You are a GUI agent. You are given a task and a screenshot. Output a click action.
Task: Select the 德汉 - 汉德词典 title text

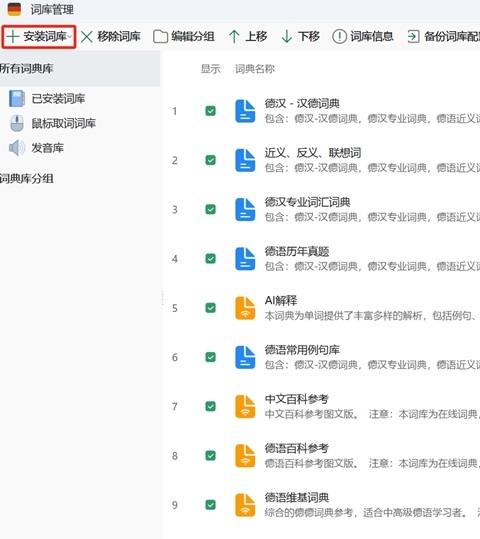click(302, 103)
